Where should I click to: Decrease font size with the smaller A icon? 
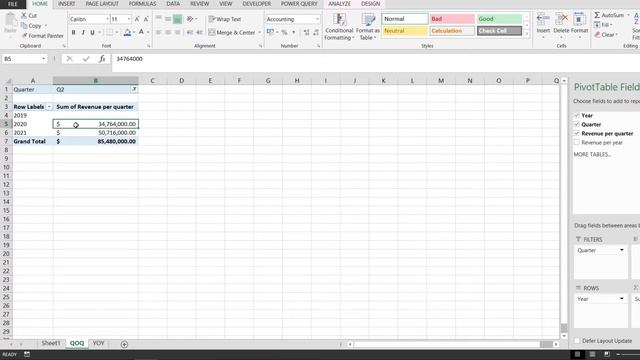[146, 19]
